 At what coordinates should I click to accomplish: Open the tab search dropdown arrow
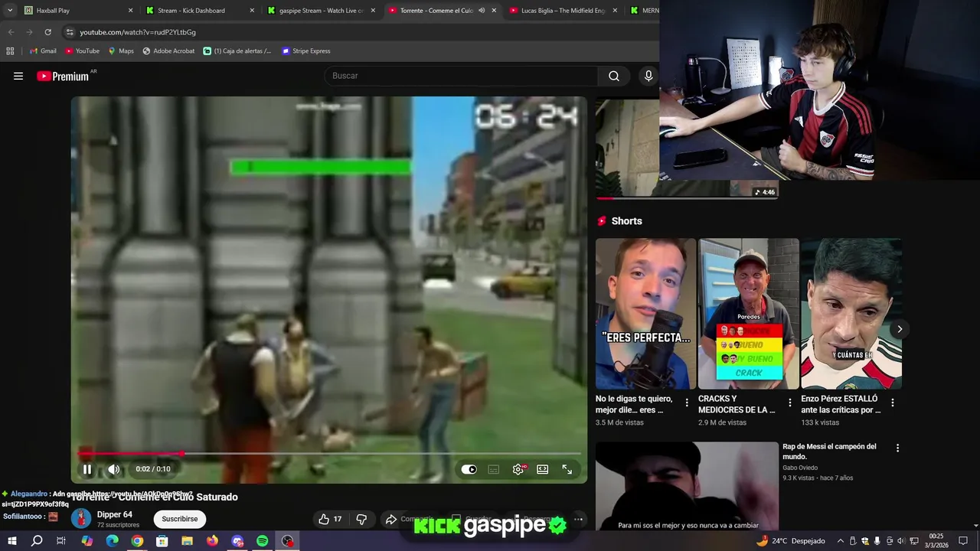(10, 11)
